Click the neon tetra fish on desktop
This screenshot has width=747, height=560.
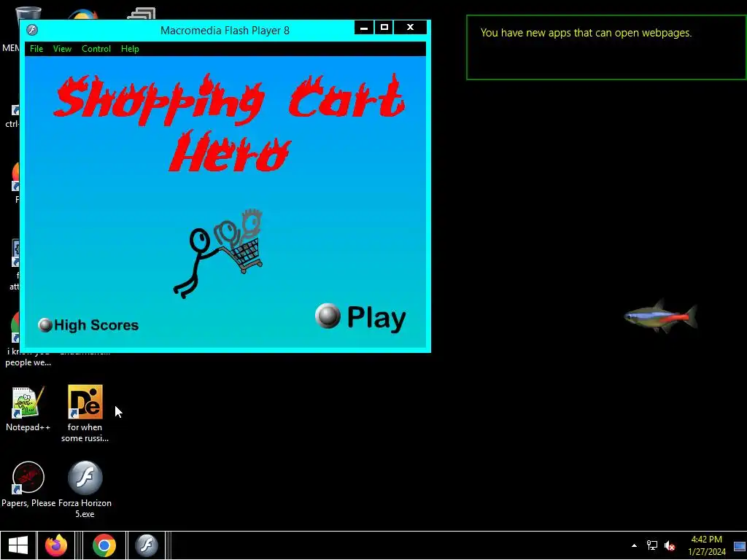661,316
